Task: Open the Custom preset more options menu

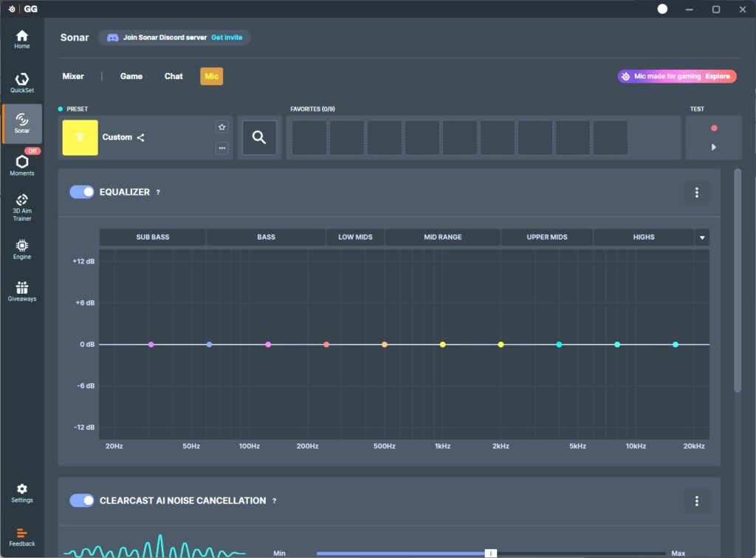Action: 221,148
